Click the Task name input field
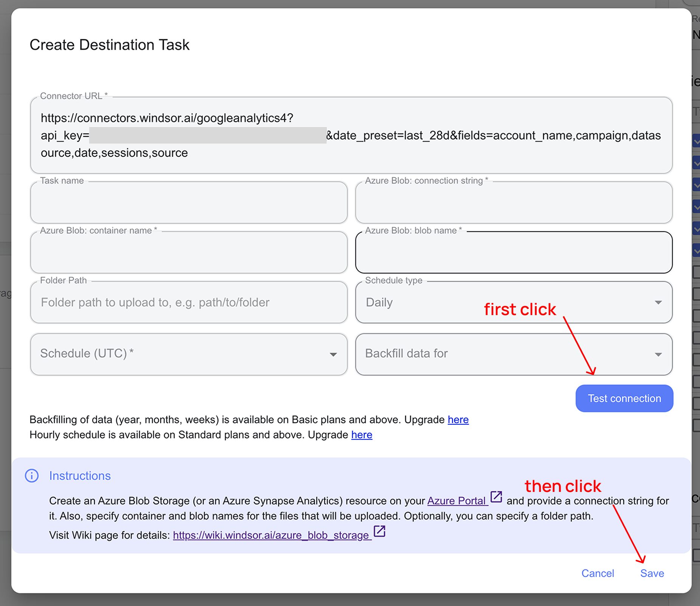Image resolution: width=700 pixels, height=606 pixels. pos(189,203)
